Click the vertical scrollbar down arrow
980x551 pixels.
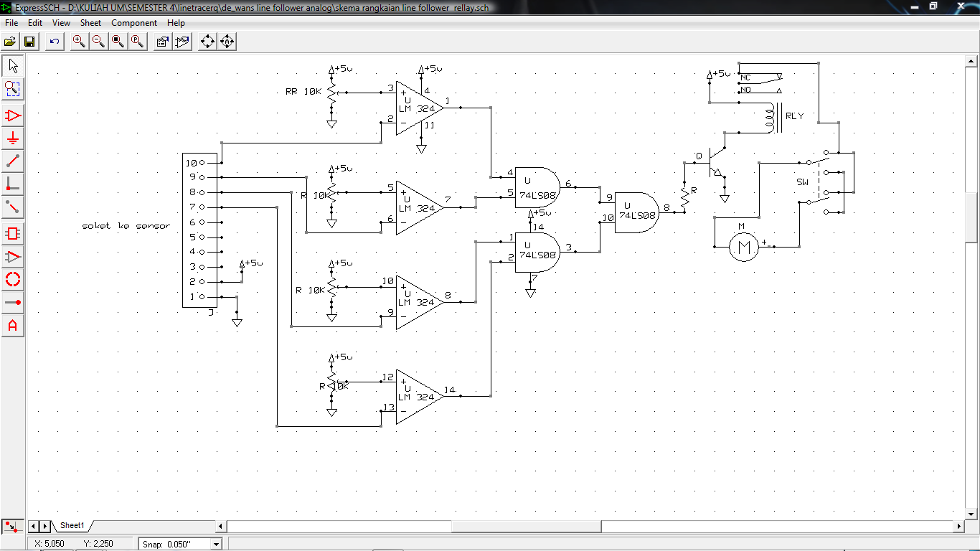(972, 514)
